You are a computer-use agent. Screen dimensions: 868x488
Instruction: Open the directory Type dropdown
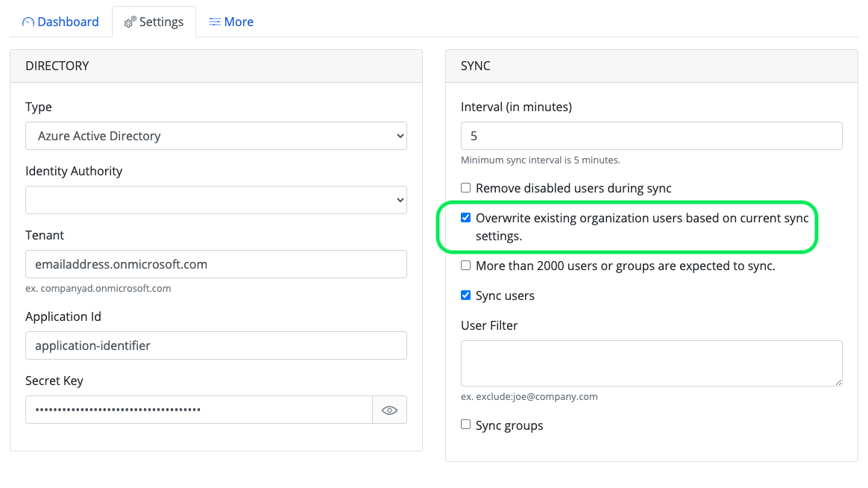pyautogui.click(x=216, y=136)
